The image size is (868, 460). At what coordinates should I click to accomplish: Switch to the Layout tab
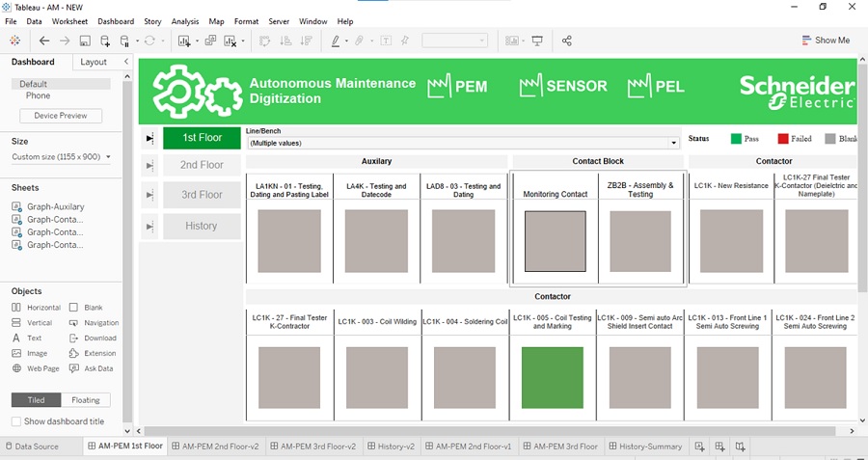point(94,62)
